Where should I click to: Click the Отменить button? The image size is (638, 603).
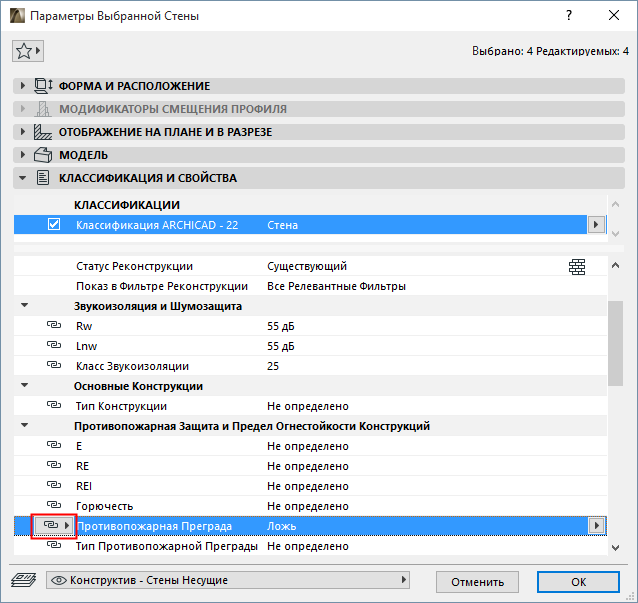click(477, 582)
